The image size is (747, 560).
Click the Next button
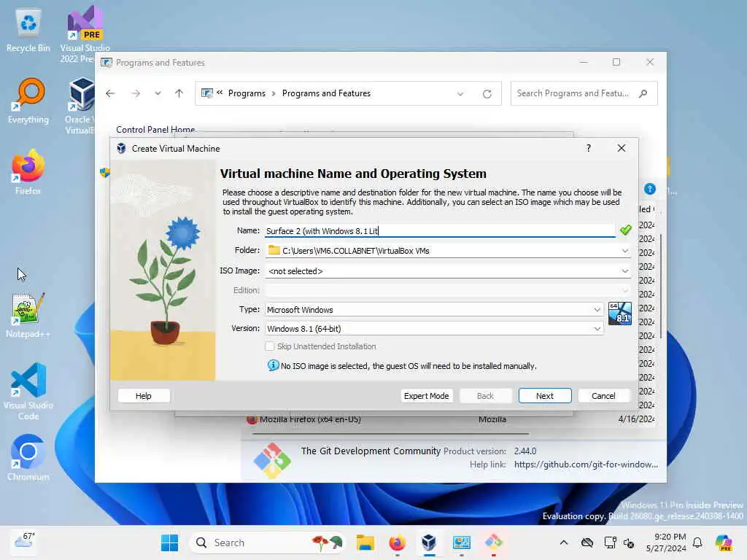(545, 396)
